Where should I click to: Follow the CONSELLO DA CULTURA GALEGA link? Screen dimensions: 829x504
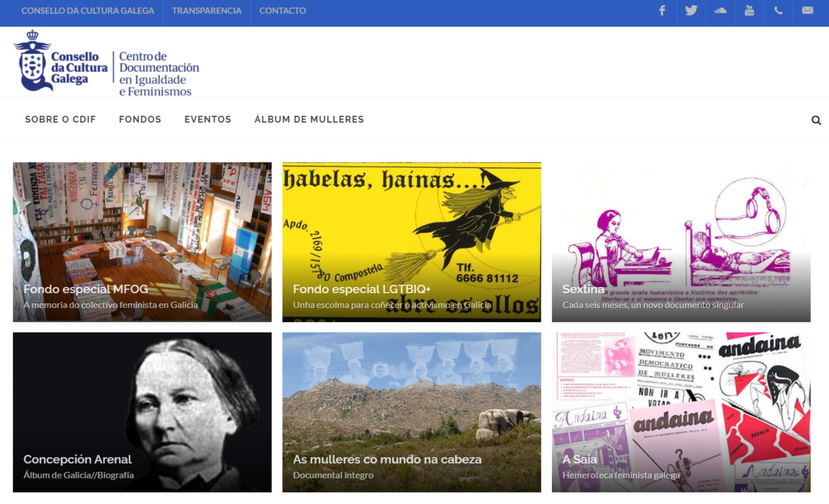(x=88, y=11)
